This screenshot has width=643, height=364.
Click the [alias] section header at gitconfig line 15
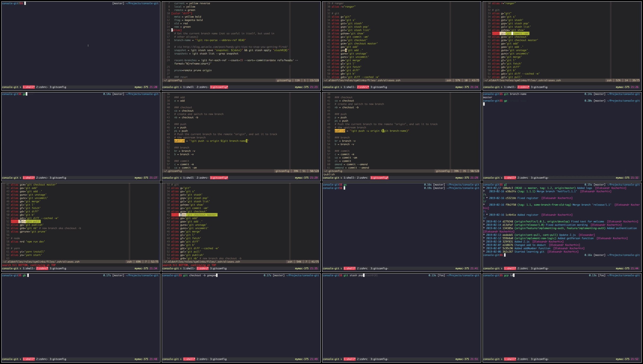(177, 30)
